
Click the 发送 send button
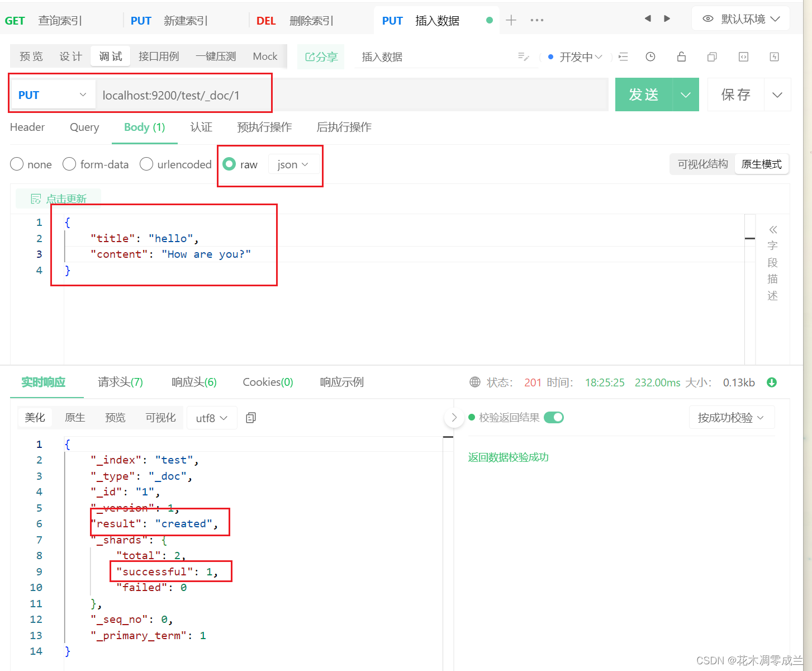point(644,94)
